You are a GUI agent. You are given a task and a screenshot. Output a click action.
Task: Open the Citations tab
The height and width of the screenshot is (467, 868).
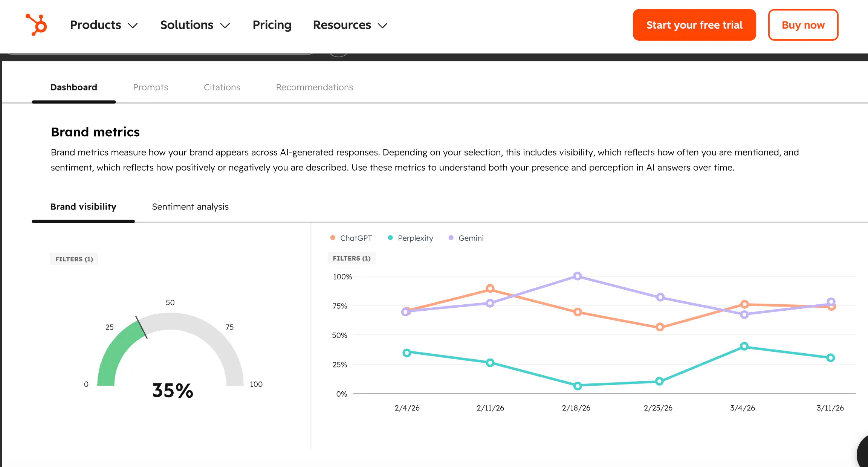[222, 87]
